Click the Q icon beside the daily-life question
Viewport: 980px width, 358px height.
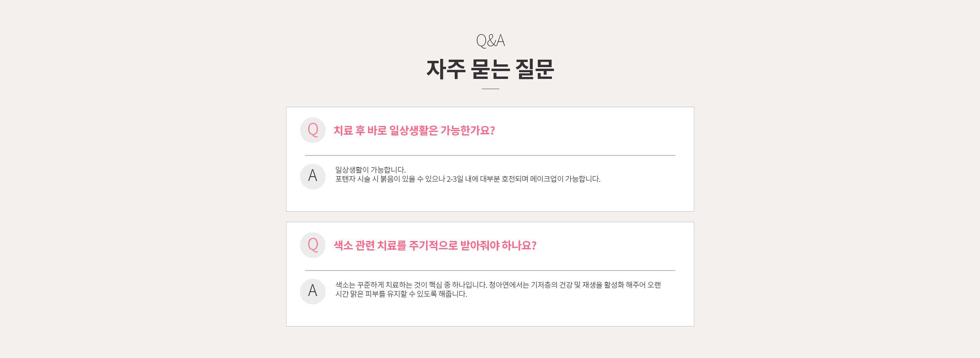(313, 130)
